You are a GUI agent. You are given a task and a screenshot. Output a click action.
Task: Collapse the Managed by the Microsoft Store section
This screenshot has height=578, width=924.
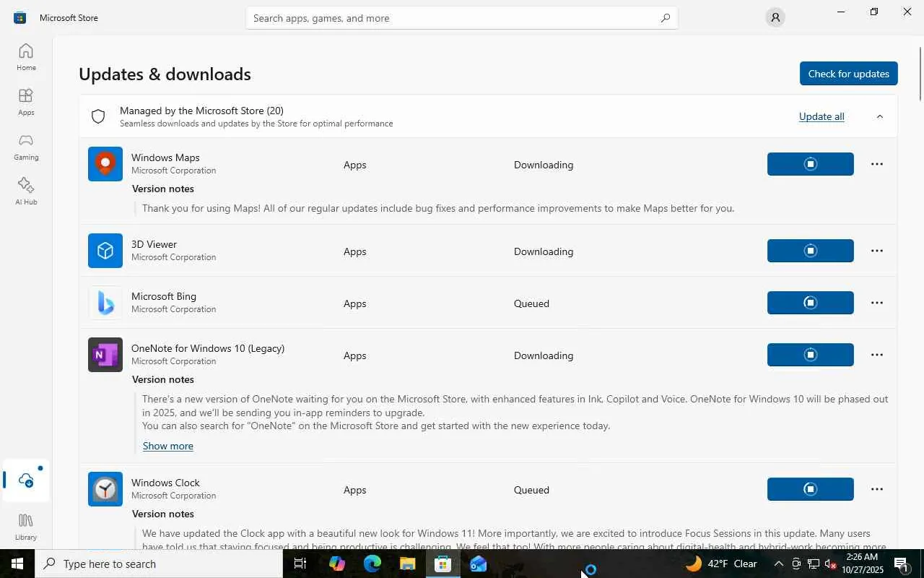(x=879, y=116)
